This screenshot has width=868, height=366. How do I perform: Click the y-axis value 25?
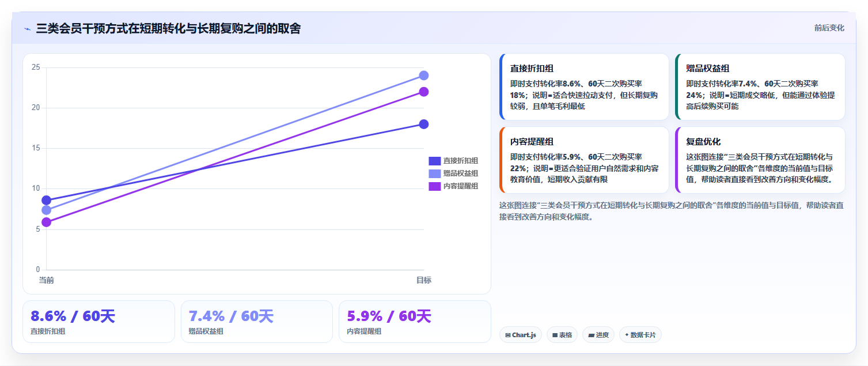36,67
